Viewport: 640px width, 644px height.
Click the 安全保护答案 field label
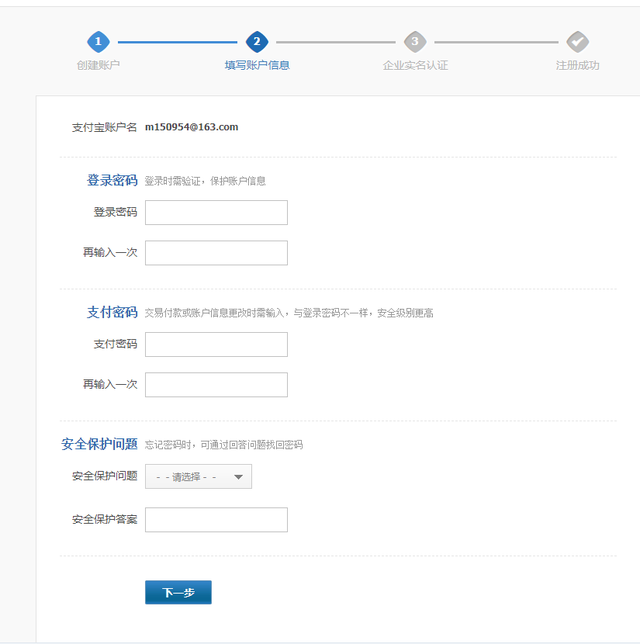pos(104,520)
